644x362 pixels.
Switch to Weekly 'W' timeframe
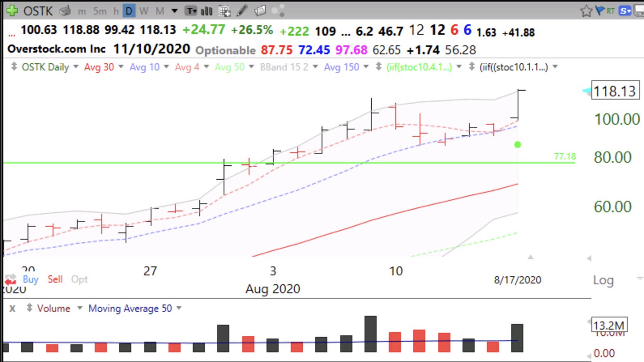pyautogui.click(x=144, y=11)
